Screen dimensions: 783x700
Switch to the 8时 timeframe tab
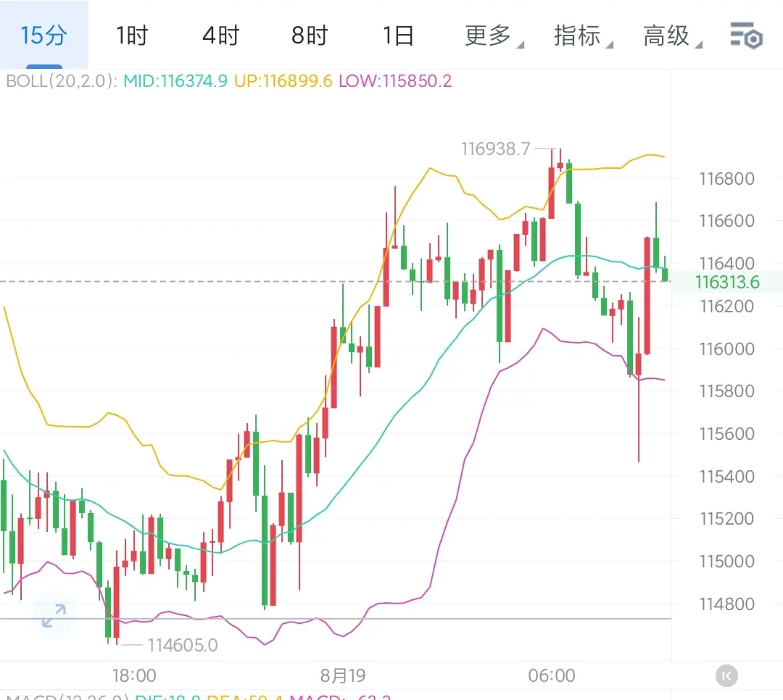click(310, 36)
